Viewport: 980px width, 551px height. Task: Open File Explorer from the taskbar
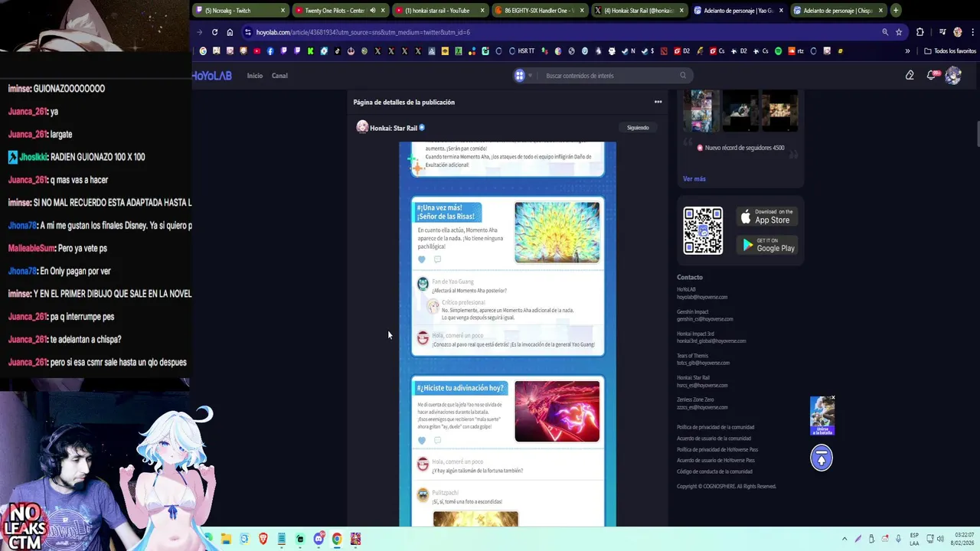[226, 540]
